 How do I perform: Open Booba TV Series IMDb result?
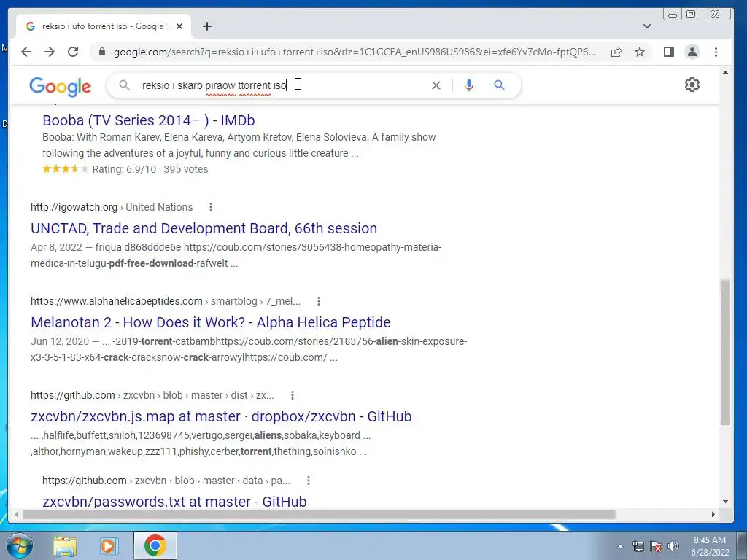149,120
